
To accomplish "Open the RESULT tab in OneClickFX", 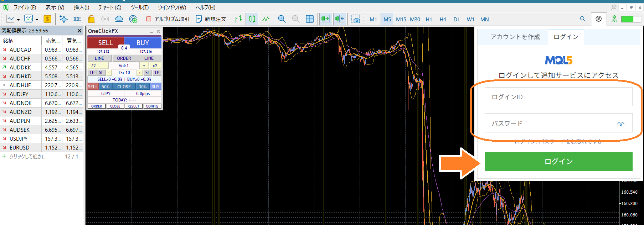I will click(x=133, y=106).
